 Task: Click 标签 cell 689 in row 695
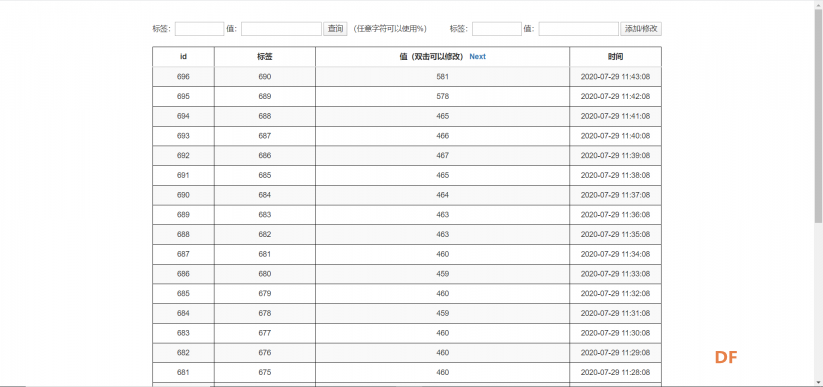[x=265, y=97]
